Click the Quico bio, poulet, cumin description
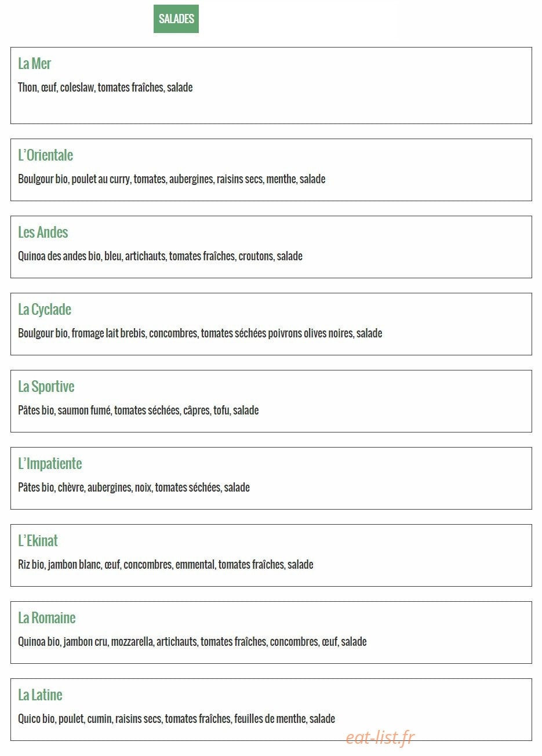Viewport: 542px width, 756px height. tap(177, 719)
